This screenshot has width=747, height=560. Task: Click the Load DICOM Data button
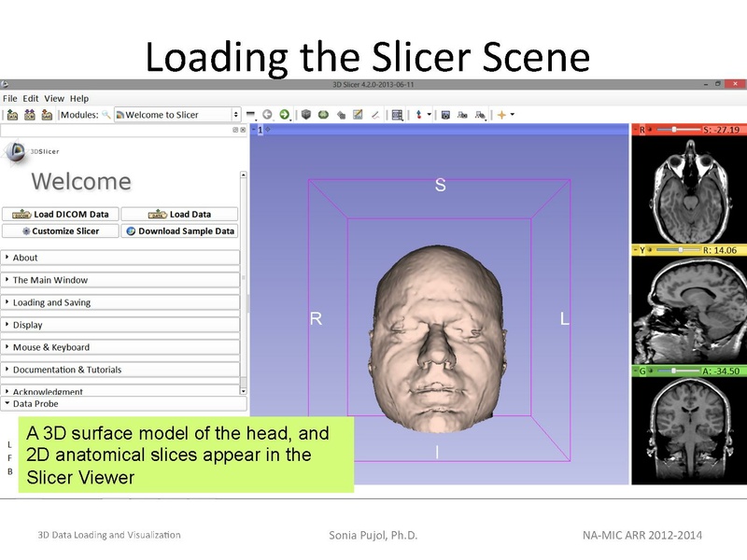click(61, 215)
